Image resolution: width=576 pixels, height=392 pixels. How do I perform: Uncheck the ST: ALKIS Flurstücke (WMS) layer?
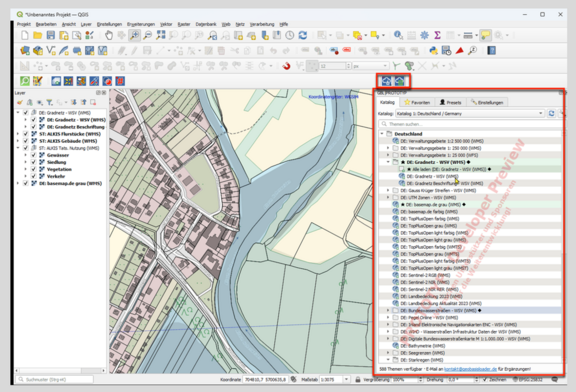(x=26, y=134)
